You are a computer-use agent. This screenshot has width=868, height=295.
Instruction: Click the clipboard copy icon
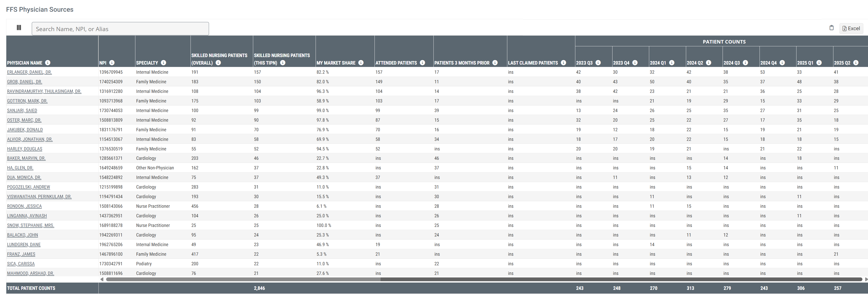coord(831,28)
